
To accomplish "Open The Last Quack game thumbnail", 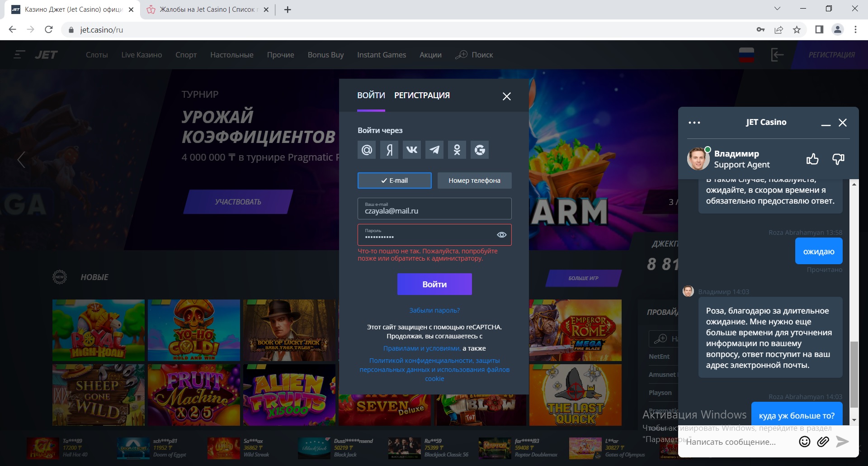I will 576,395.
